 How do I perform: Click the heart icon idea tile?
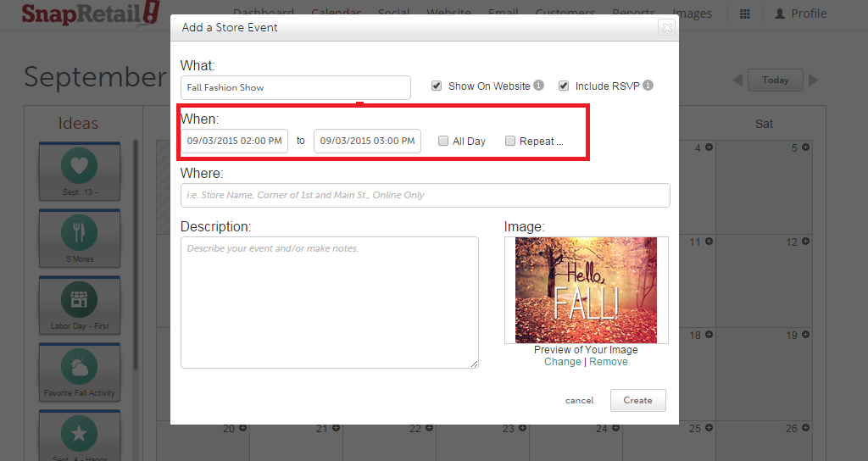(x=79, y=166)
